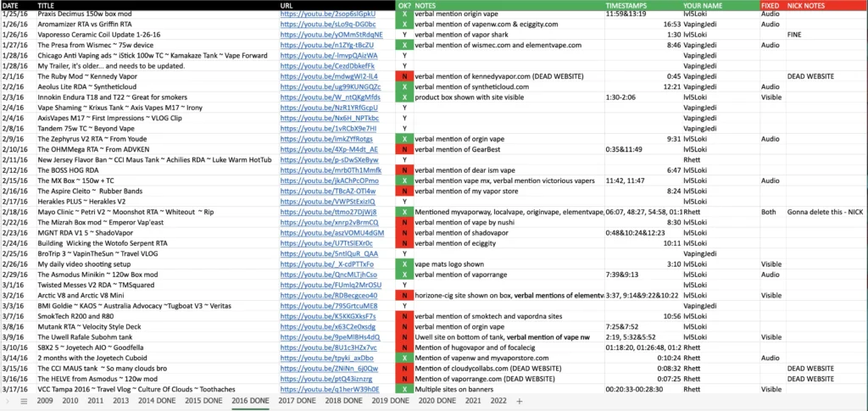868x411 pixels.
Task: Go to the 2018 DONE sheet tab
Action: 344,401
